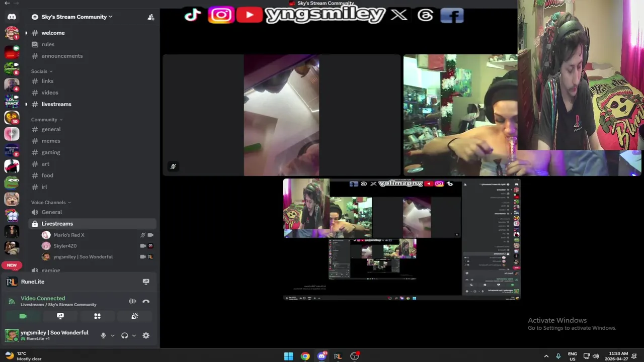644x362 pixels.
Task: Open the Love Shack server icon
Action: pos(12,101)
